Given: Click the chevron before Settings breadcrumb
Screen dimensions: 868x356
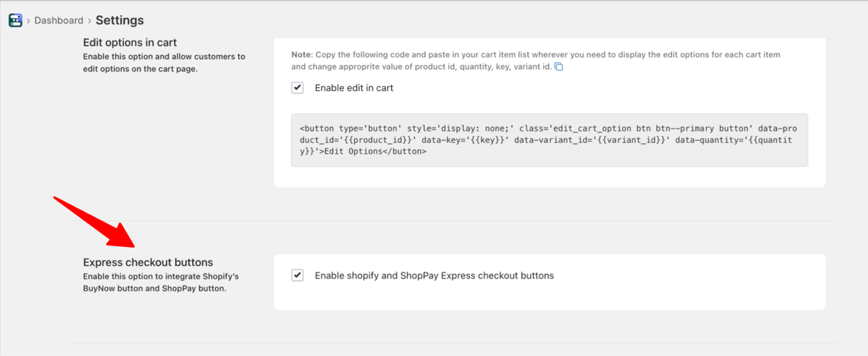Looking at the screenshot, I should coord(90,21).
